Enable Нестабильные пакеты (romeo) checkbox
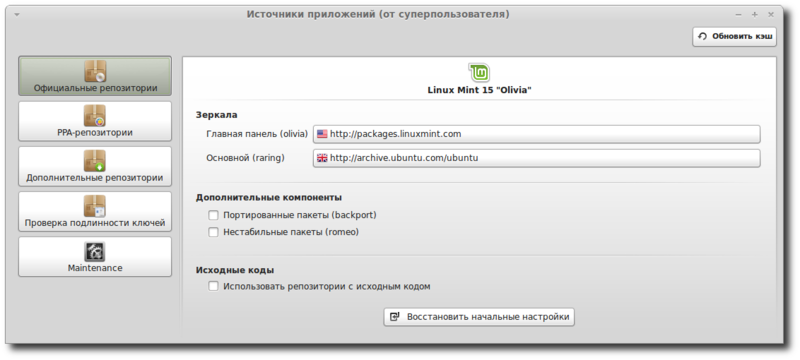 (213, 232)
